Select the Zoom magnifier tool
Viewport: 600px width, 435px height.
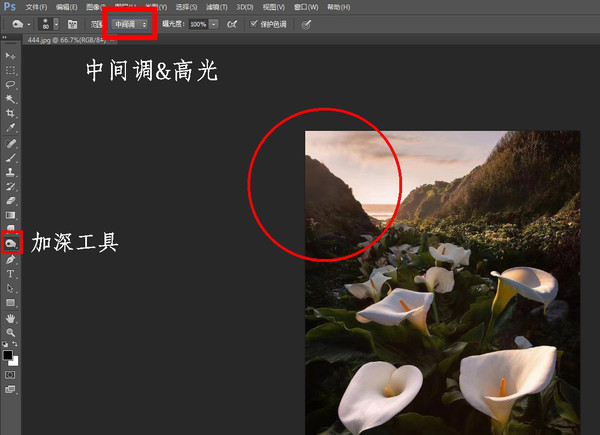11,332
